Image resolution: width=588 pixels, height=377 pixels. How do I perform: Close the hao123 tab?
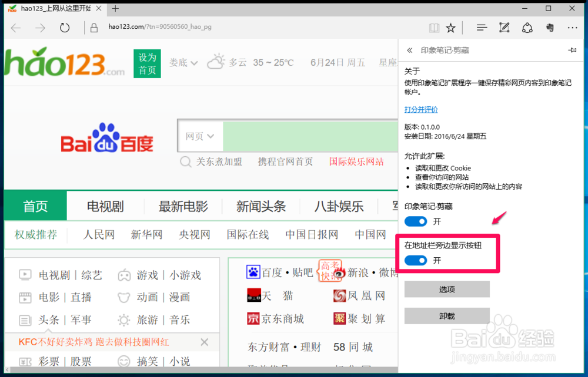point(99,8)
